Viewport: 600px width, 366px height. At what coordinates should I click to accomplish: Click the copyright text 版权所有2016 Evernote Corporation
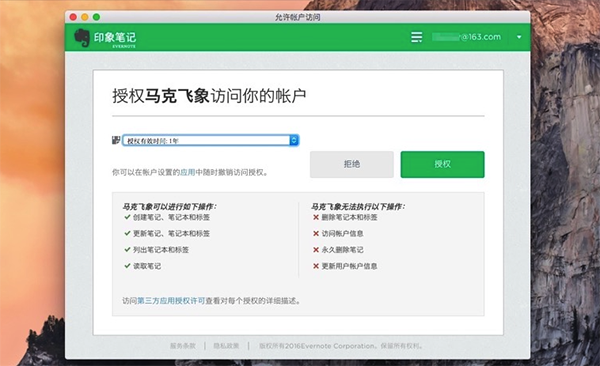(341, 346)
